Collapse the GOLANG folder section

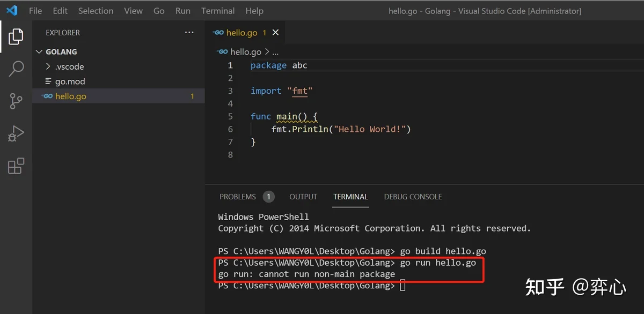pyautogui.click(x=118, y=52)
